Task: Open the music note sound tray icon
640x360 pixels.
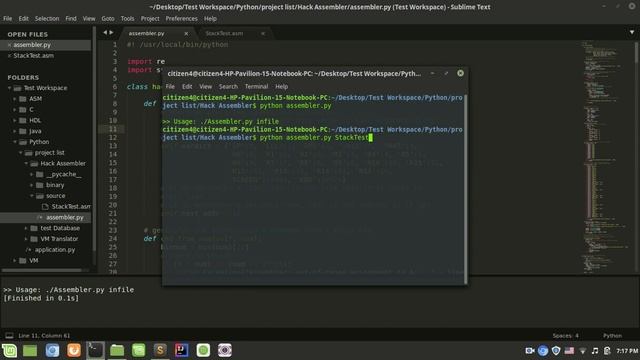Action: (x=595, y=351)
